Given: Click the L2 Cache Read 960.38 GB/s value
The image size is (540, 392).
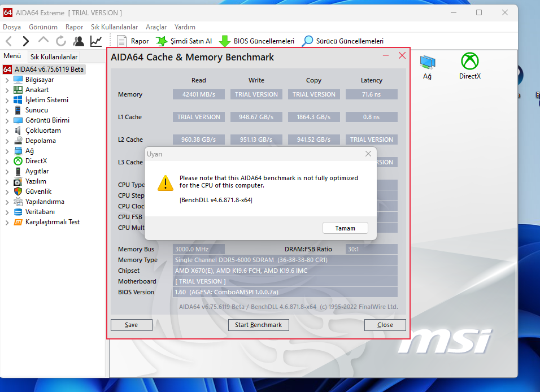Looking at the screenshot, I should tap(199, 140).
